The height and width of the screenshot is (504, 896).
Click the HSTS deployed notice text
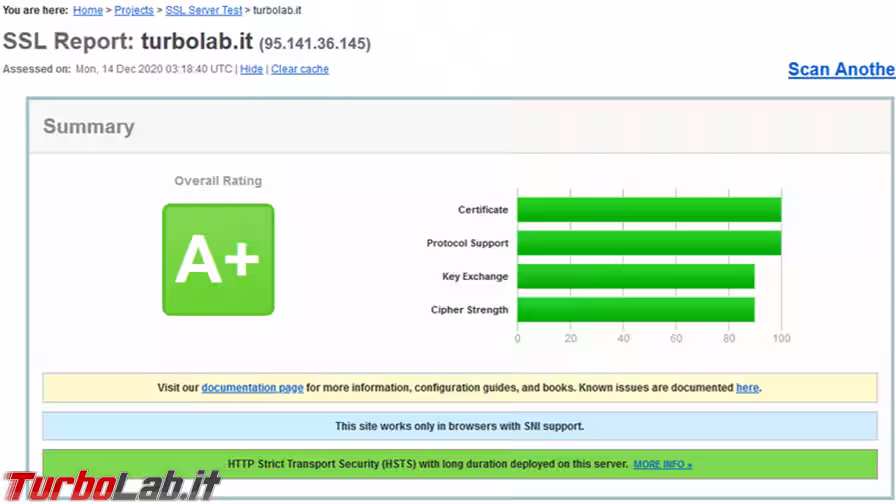(427, 464)
